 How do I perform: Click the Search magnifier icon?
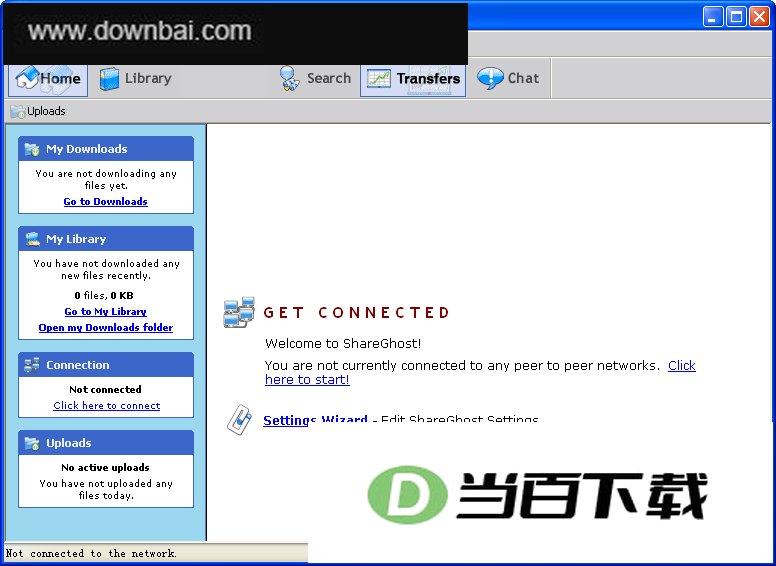point(290,78)
